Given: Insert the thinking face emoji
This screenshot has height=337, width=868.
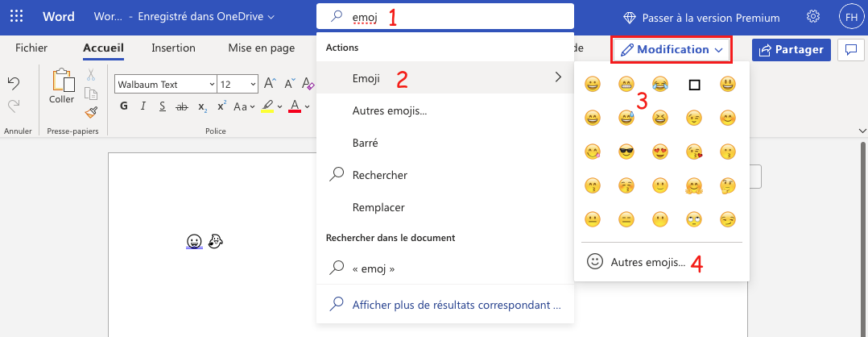Looking at the screenshot, I should tap(727, 185).
